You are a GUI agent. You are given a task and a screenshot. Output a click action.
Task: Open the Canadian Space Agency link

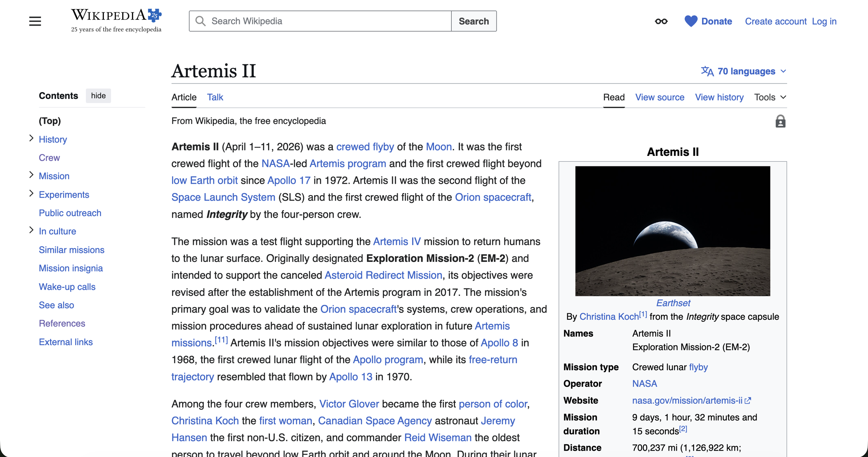375,421
